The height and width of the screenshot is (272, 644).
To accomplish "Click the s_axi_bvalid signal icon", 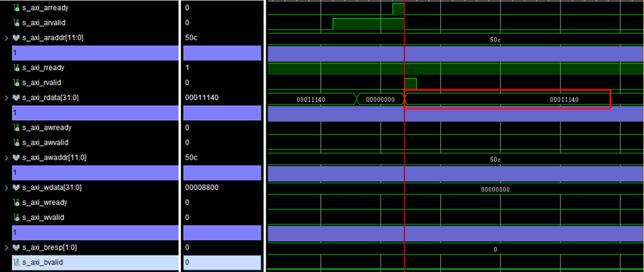I will click(17, 262).
